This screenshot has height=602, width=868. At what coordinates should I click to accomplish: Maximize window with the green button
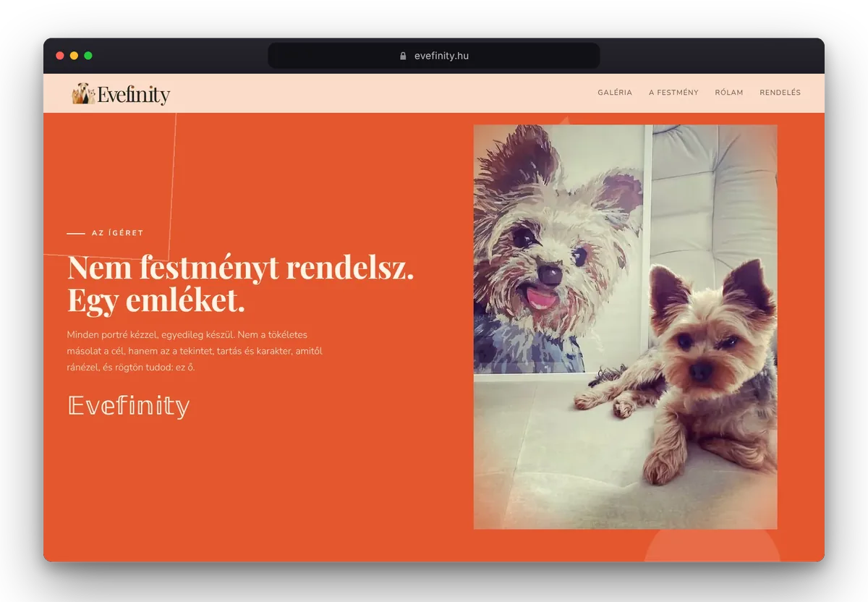(x=88, y=56)
